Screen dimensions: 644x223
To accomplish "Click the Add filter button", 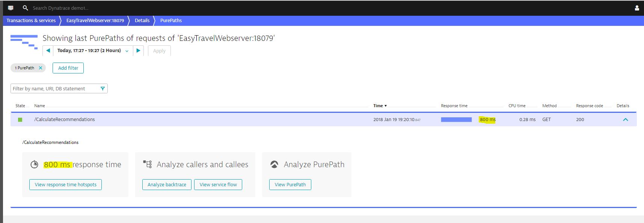I will (68, 68).
